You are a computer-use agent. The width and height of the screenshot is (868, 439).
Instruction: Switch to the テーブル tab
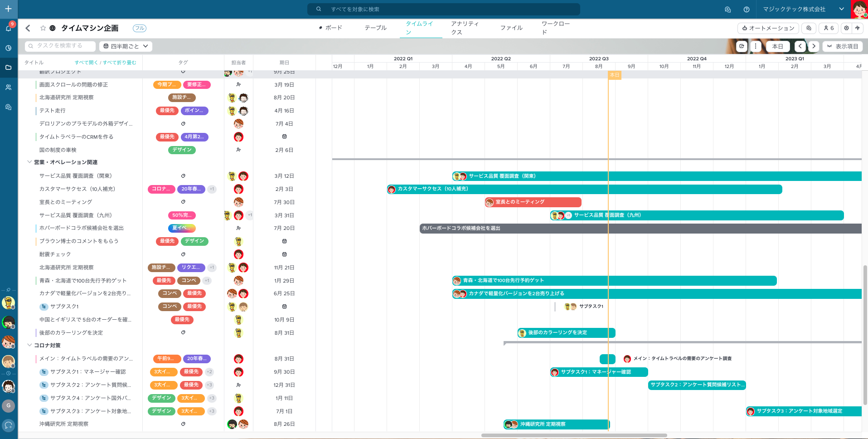click(x=375, y=28)
